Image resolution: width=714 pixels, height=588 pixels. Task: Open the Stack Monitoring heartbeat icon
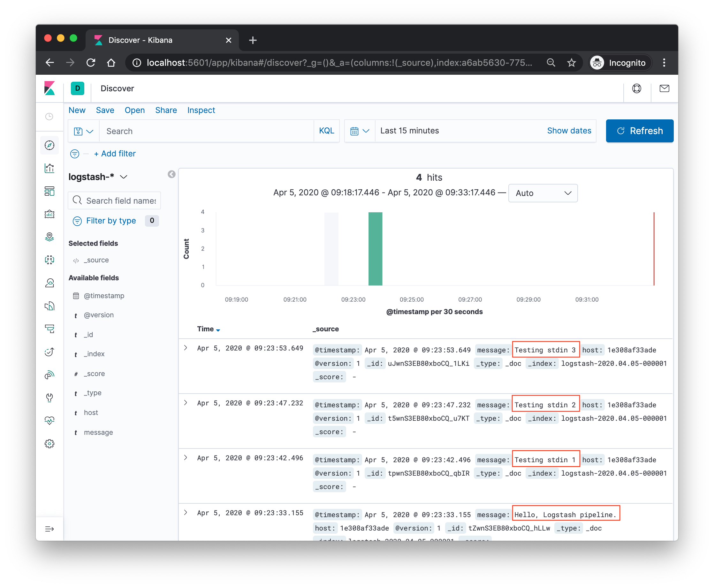tap(49, 420)
